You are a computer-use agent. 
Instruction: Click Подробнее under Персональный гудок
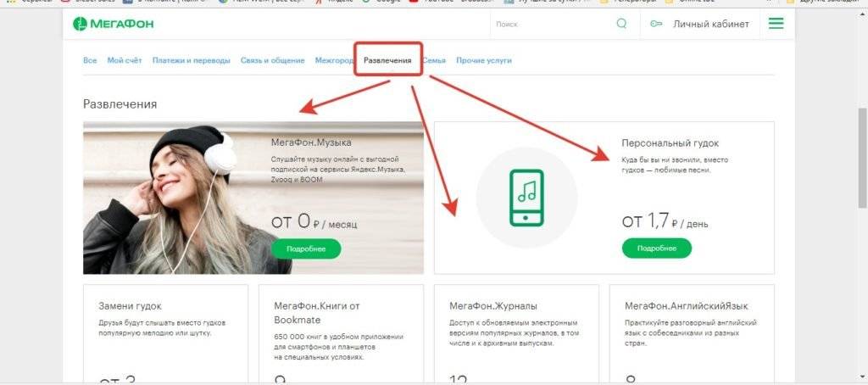tap(656, 248)
